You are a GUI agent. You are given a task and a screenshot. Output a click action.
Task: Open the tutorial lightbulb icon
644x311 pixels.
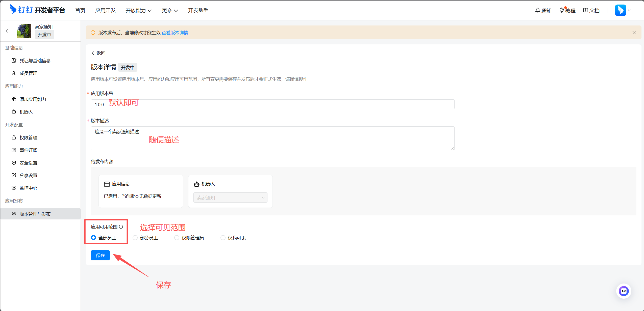pyautogui.click(x=561, y=10)
